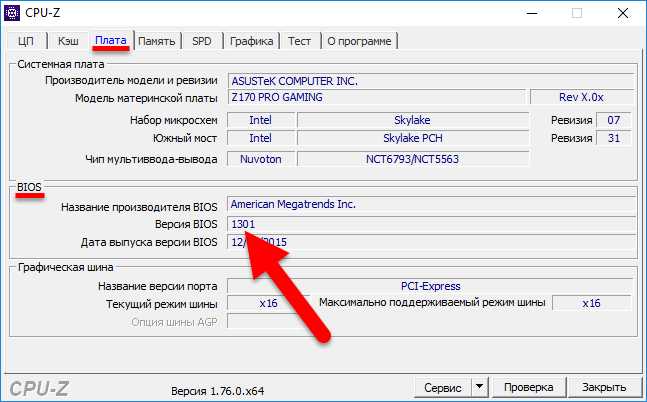Click the chipset revision value 07
Screen dimensions: 647x402
614,120
